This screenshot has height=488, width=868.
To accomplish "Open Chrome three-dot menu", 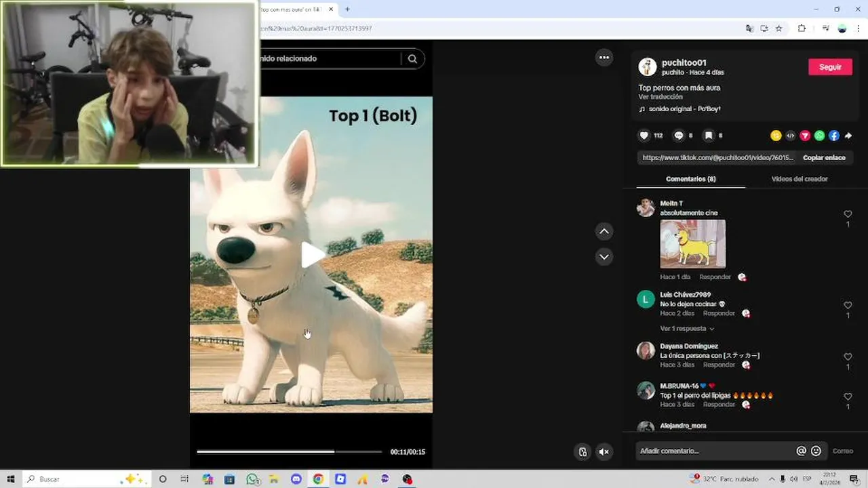I will 858,28.
